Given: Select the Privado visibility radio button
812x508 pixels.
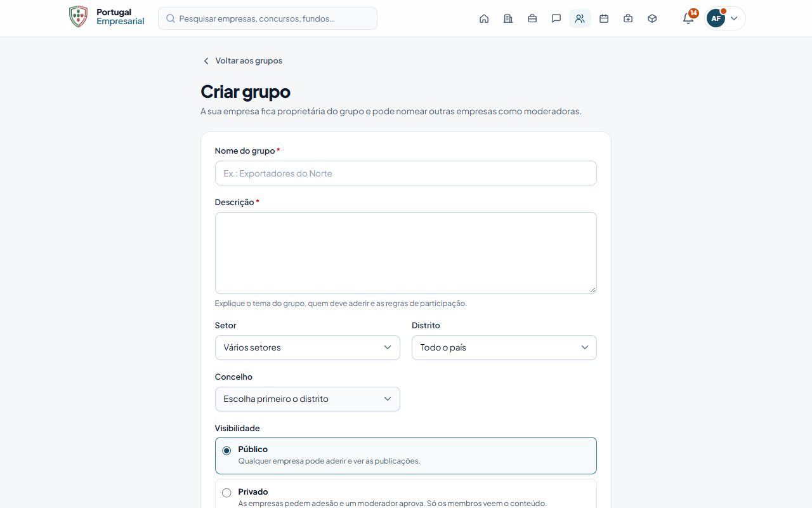Looking at the screenshot, I should coord(226,493).
